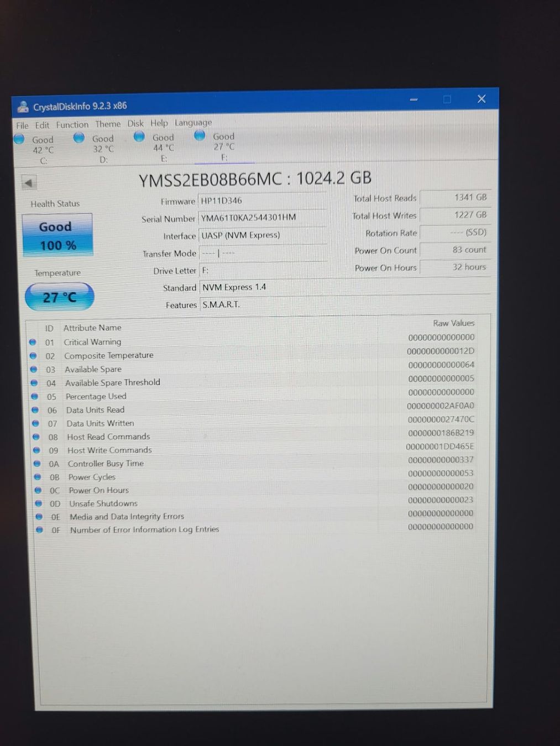Click the Total Host Reads label
The height and width of the screenshot is (746, 560).
tap(385, 198)
